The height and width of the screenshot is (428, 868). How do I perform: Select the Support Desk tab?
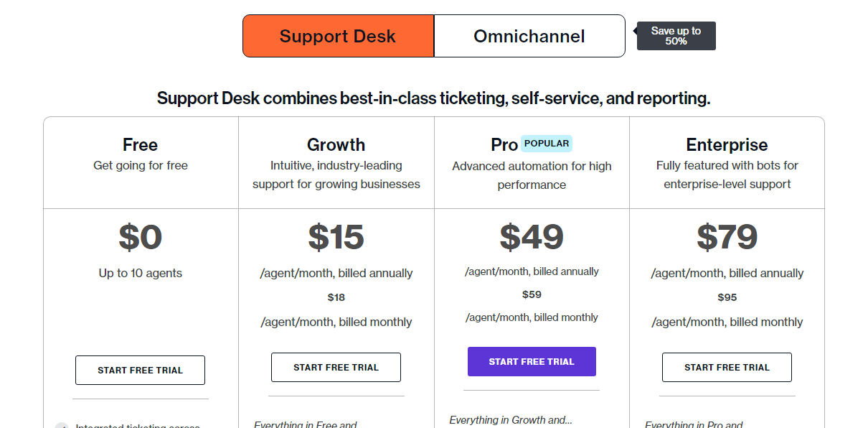pos(337,35)
